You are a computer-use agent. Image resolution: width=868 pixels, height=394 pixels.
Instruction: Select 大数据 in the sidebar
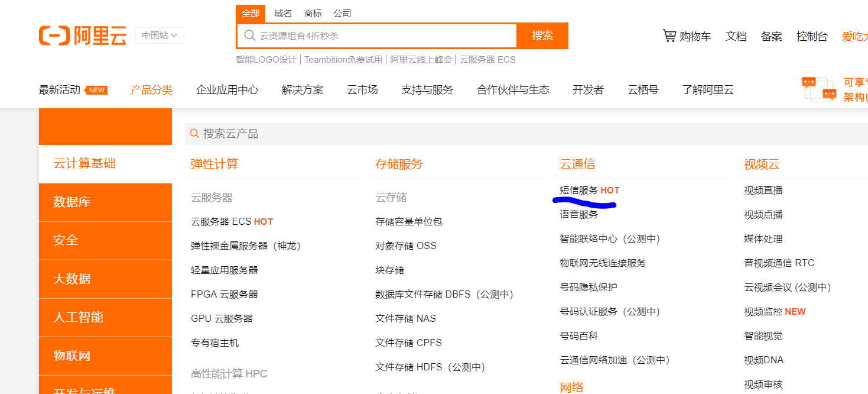coord(105,279)
